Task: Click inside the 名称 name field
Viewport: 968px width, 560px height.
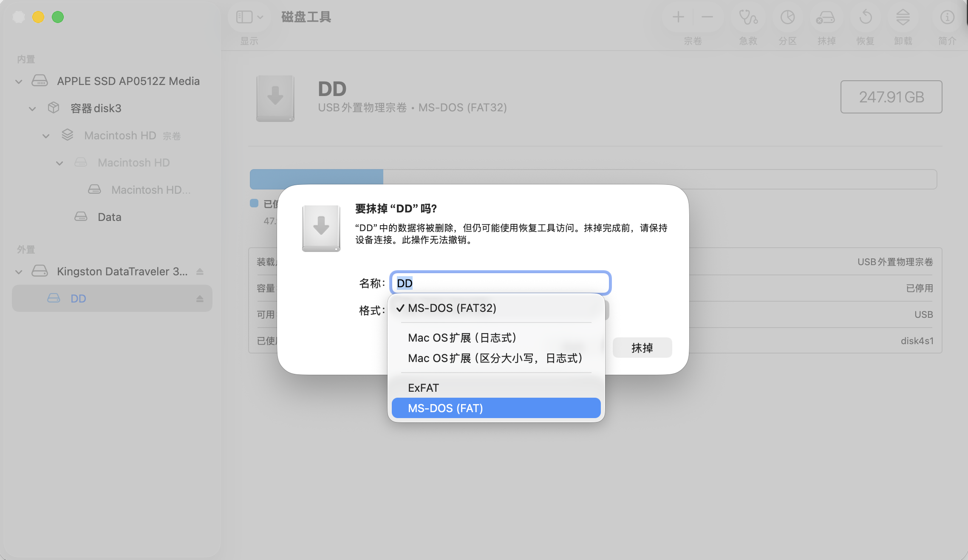Action: [499, 283]
